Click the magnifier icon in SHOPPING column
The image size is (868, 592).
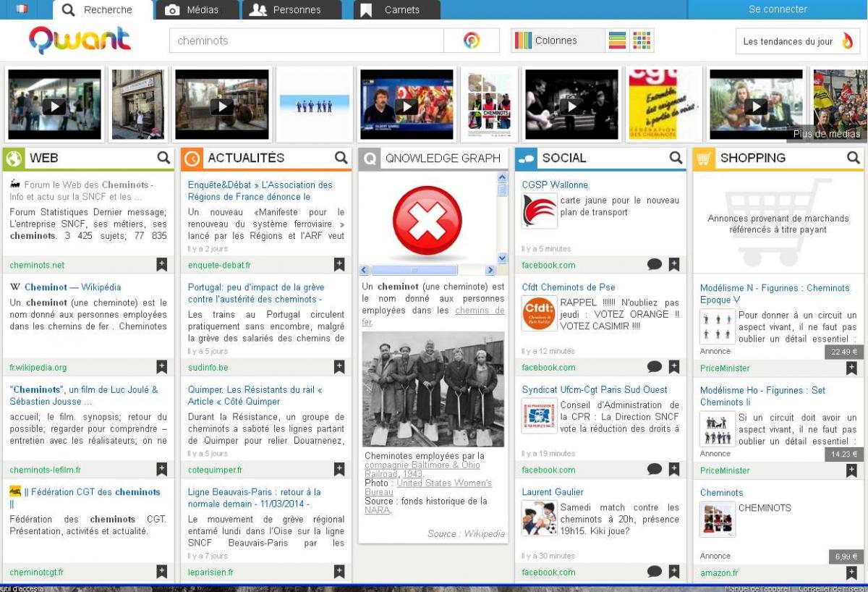click(854, 158)
